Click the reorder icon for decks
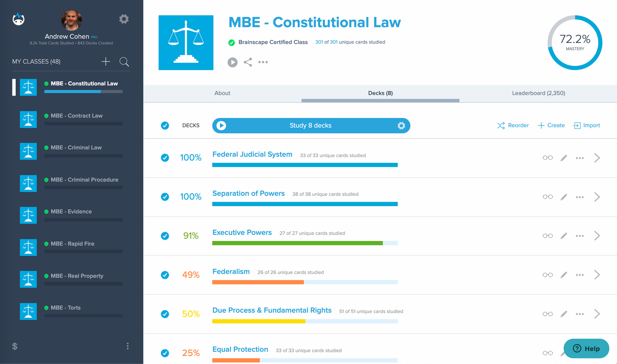Screen dimensions: 617x364 [501, 125]
